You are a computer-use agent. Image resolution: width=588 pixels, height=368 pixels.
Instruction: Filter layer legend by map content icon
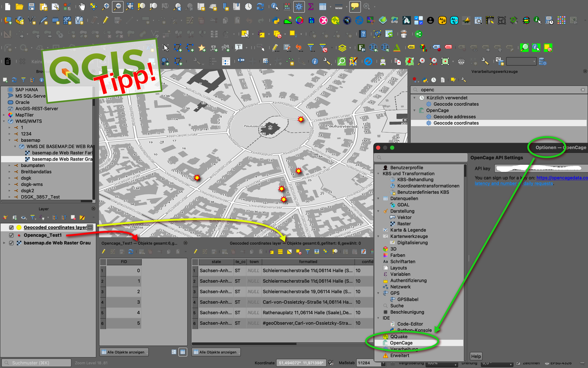pyautogui.click(x=33, y=217)
